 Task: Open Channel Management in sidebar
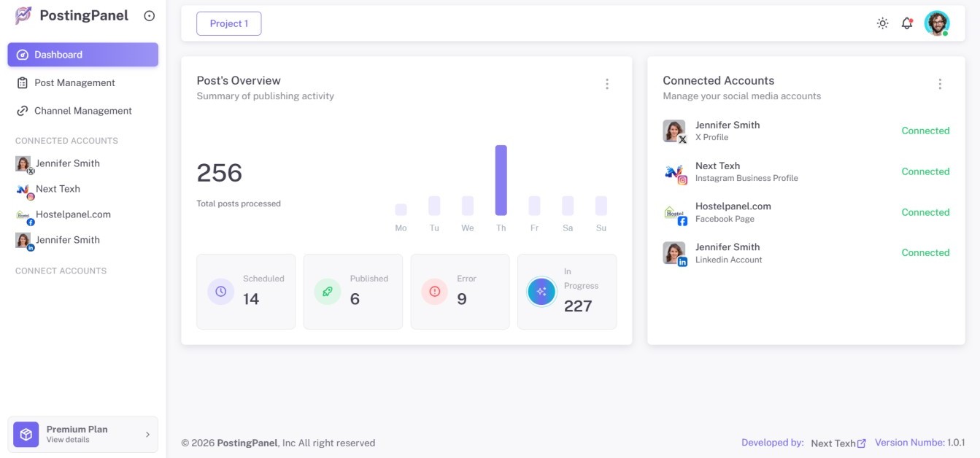tap(83, 111)
